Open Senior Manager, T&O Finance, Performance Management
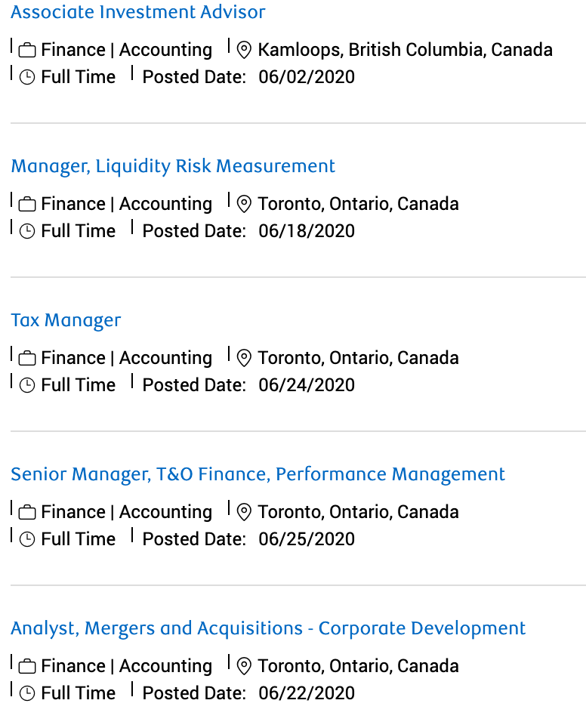Image resolution: width=586 pixels, height=728 pixels. tap(258, 474)
